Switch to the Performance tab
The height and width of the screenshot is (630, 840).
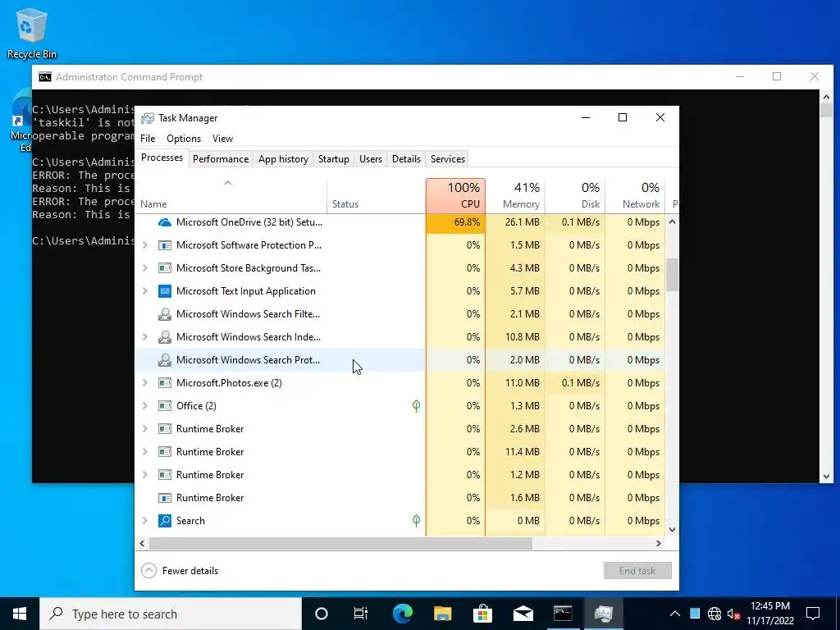tap(221, 159)
